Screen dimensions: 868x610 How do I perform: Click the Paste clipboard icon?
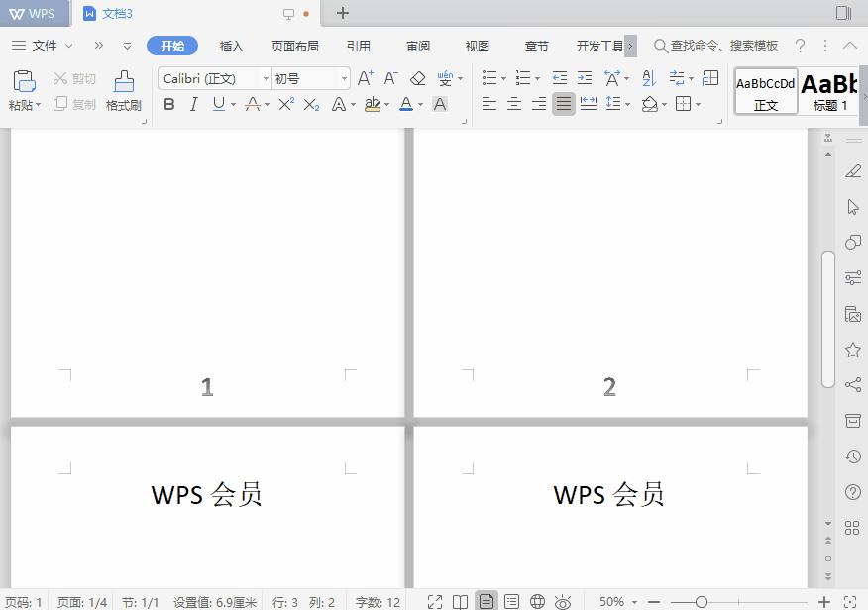pos(24,81)
